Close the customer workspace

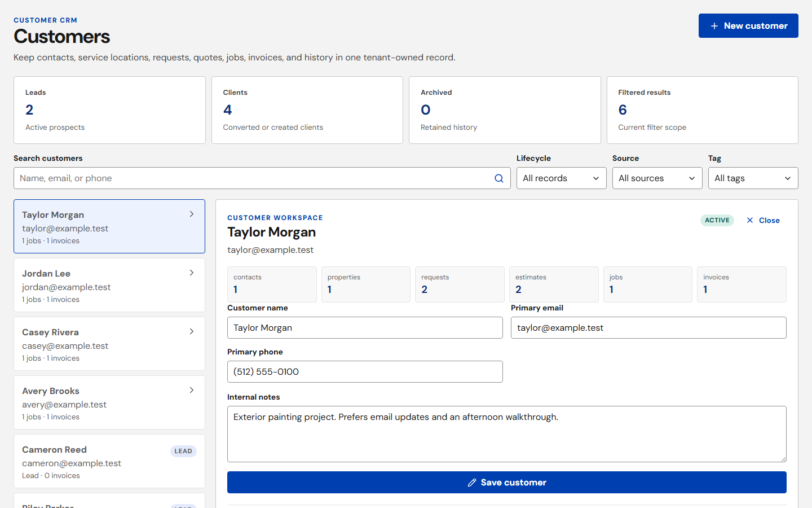coord(763,220)
